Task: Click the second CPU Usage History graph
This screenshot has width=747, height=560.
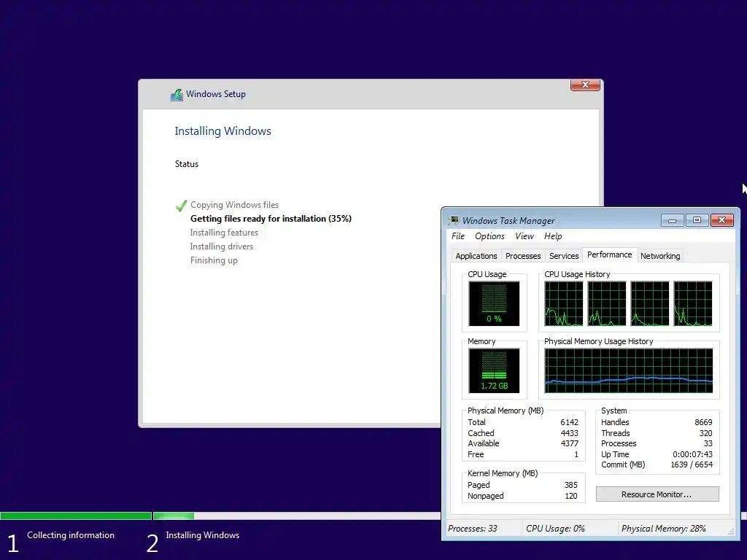Action: [606, 303]
